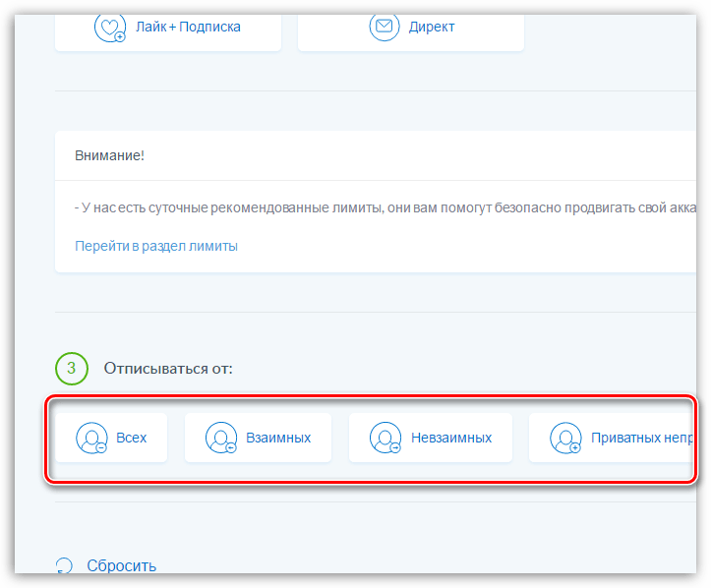The width and height of the screenshot is (711, 588).
Task: Click the user icon next to Всех
Action: pos(91,438)
